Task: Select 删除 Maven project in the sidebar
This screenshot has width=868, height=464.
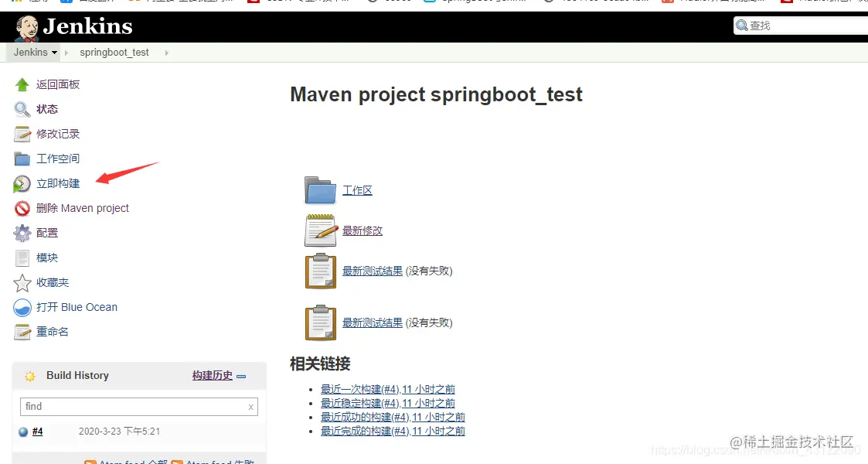Action: pos(83,207)
